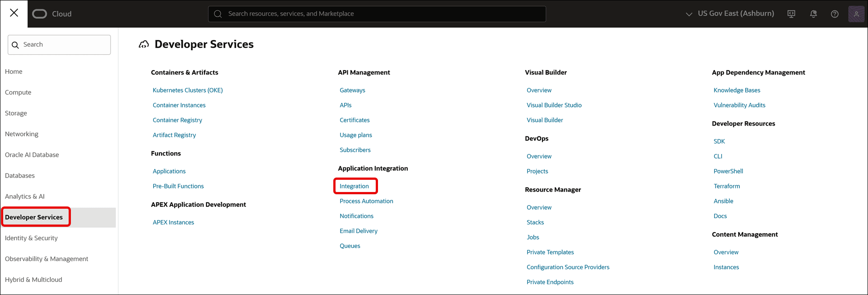Open Kubernetes Clusters (OKE)
868x295 pixels.
tap(188, 90)
